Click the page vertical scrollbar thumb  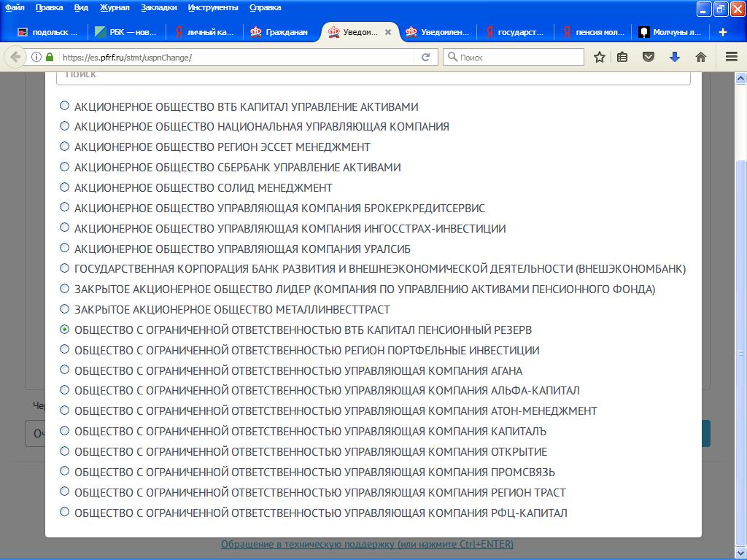[740, 350]
